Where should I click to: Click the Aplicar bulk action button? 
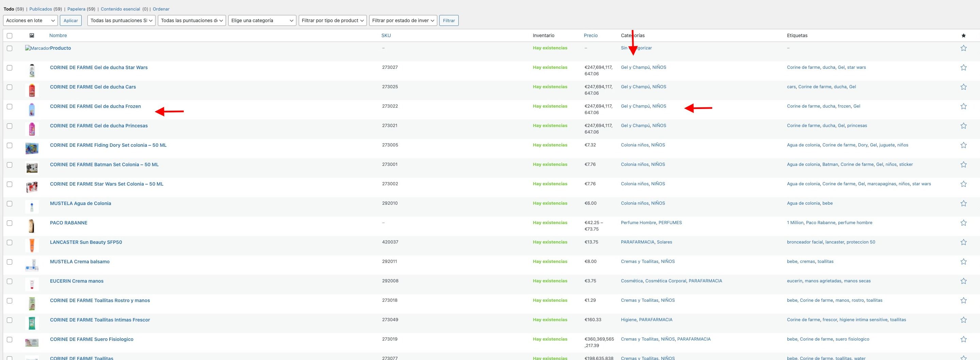pos(71,20)
